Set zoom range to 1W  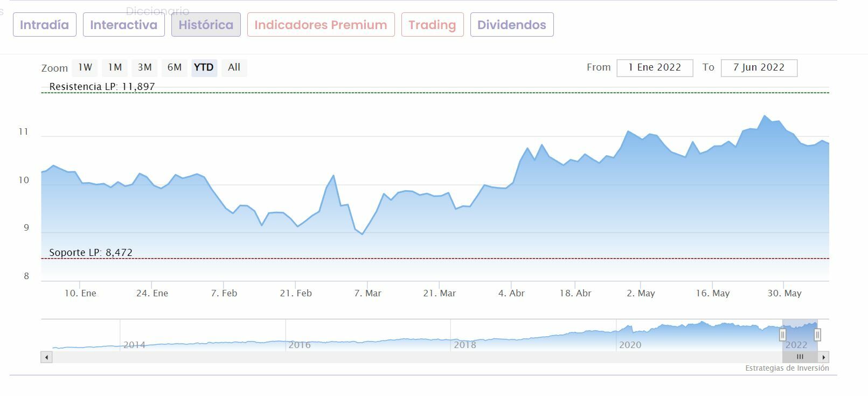pos(85,68)
